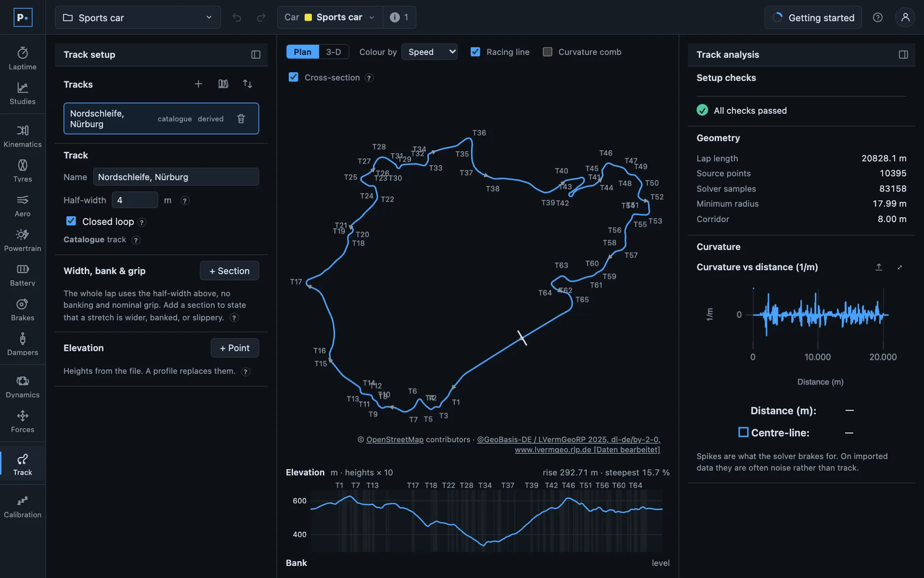Image resolution: width=924 pixels, height=578 pixels.
Task: Click the + Point elevation button
Action: pyautogui.click(x=235, y=348)
